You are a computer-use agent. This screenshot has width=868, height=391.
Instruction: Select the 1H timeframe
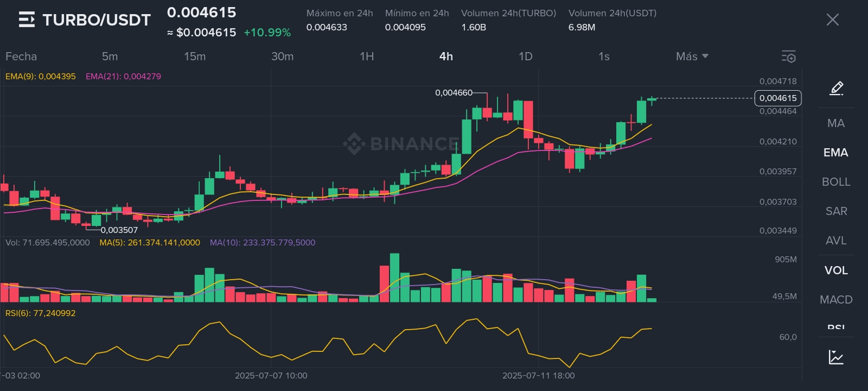click(x=367, y=56)
